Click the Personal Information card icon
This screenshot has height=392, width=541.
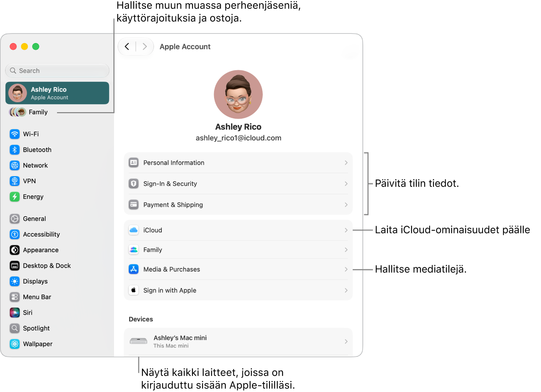134,162
